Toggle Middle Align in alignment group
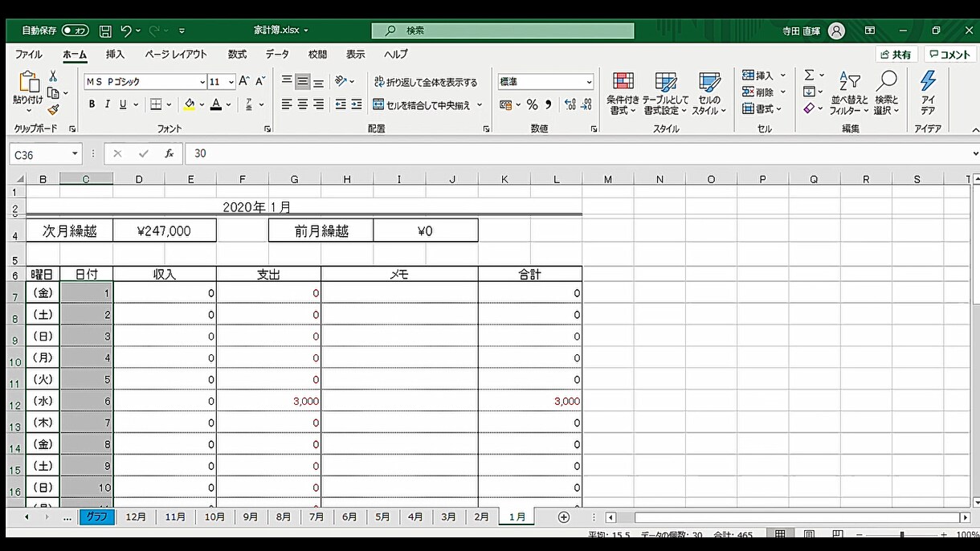This screenshot has width=980, height=551. click(303, 82)
